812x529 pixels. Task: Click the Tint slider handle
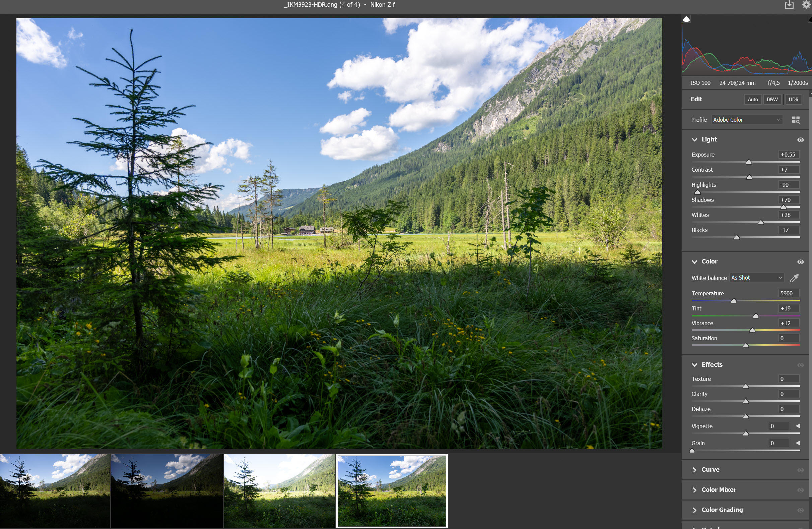[756, 316]
